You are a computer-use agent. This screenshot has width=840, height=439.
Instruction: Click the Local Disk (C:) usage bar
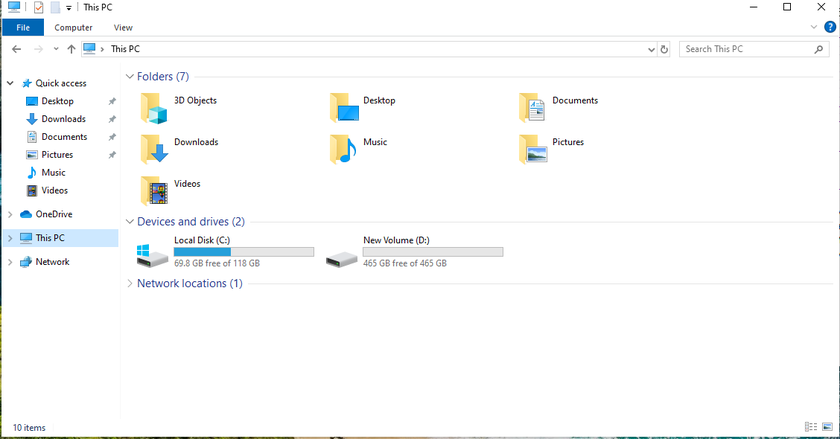244,252
